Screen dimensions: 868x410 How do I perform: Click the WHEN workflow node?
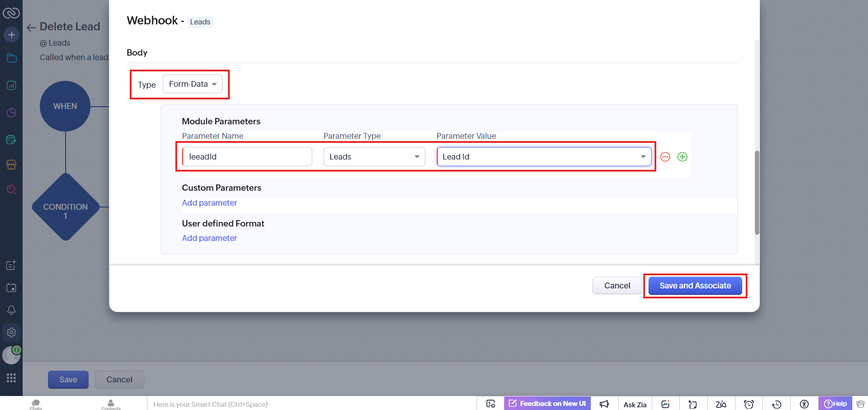[x=65, y=106]
